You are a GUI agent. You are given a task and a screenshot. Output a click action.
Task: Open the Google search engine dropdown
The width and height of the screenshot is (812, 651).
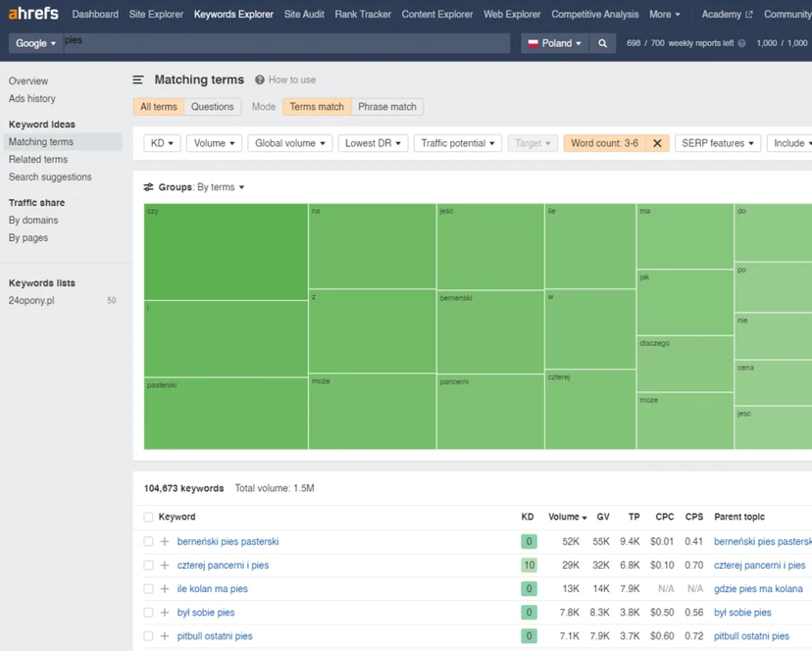[x=35, y=43]
